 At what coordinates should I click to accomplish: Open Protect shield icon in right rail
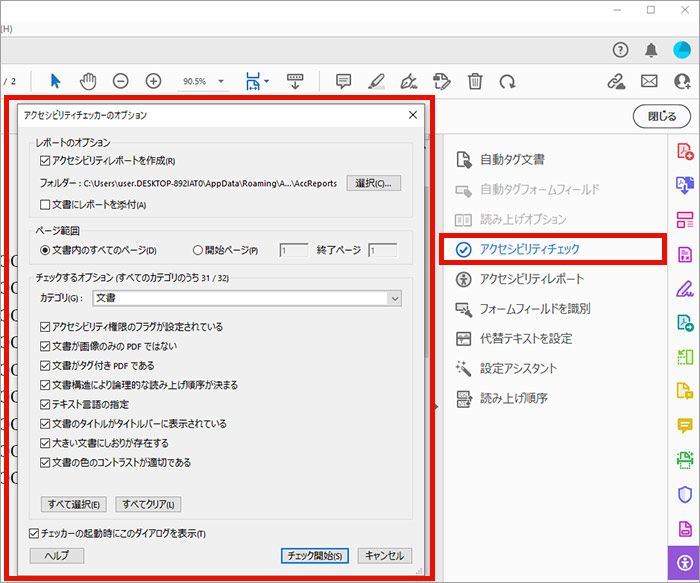[x=685, y=494]
